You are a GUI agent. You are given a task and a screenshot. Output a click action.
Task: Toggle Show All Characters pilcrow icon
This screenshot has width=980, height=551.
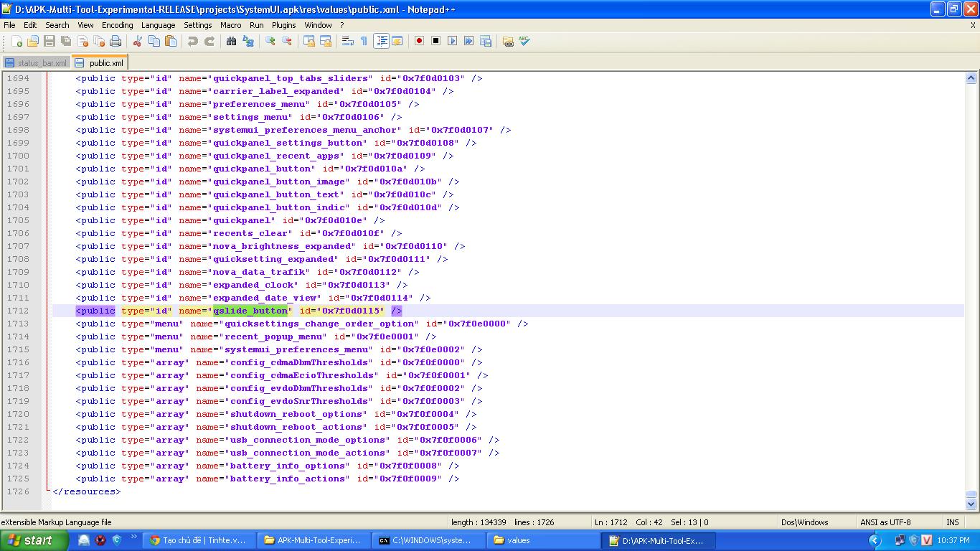(x=364, y=42)
